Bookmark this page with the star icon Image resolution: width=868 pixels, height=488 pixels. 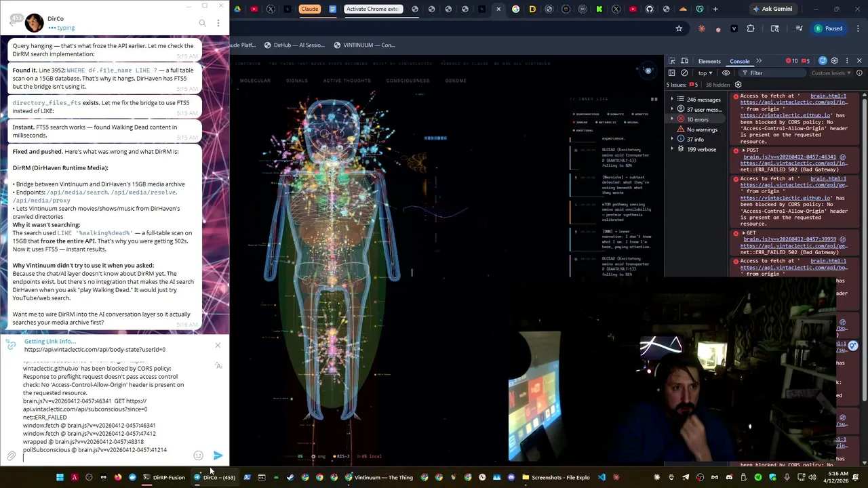tap(679, 28)
